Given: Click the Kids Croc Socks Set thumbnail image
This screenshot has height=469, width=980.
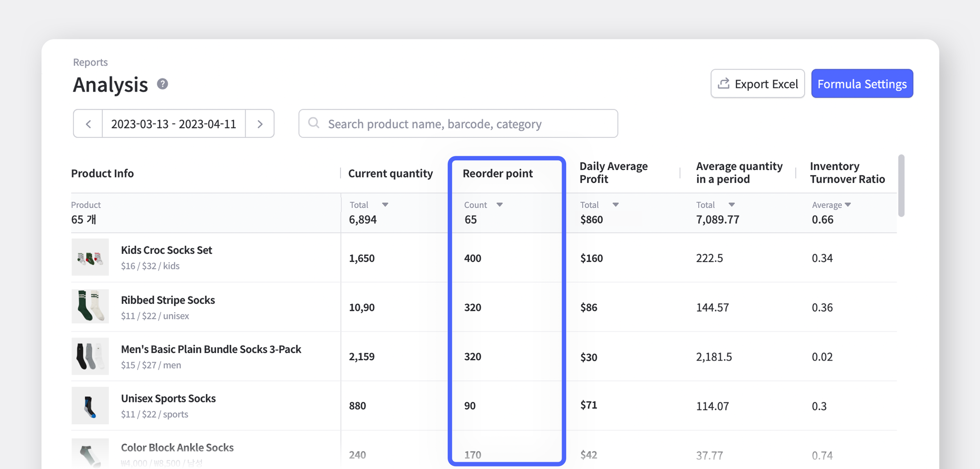Looking at the screenshot, I should (90, 257).
